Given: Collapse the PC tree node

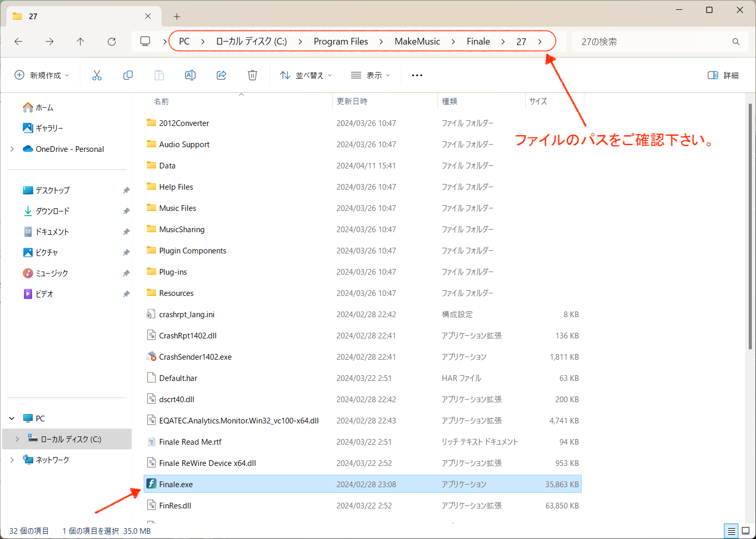Looking at the screenshot, I should pos(12,418).
